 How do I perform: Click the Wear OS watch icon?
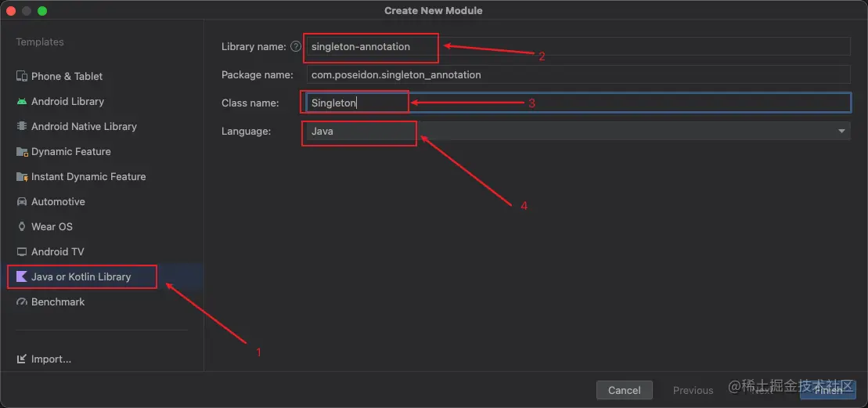(x=22, y=226)
